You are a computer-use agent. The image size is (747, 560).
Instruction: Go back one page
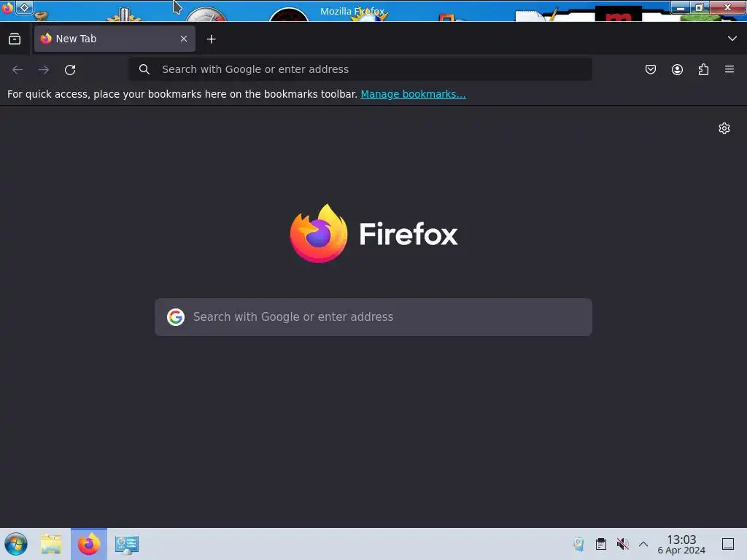pyautogui.click(x=18, y=69)
